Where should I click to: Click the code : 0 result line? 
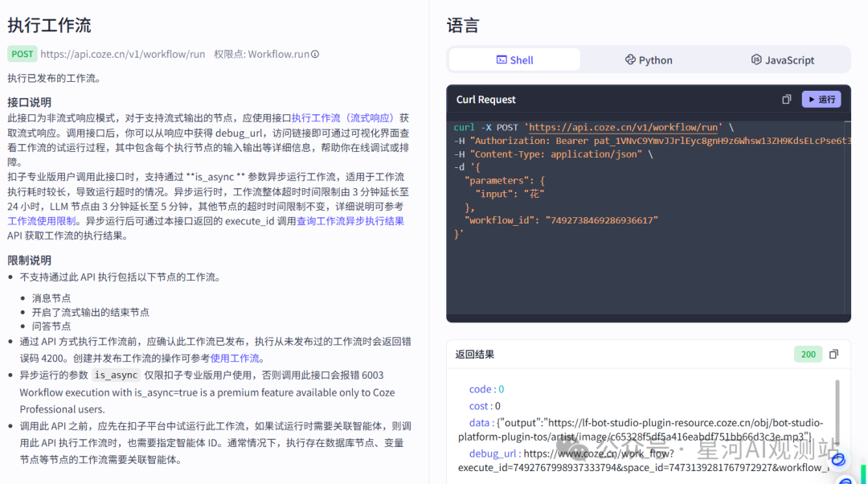point(486,389)
